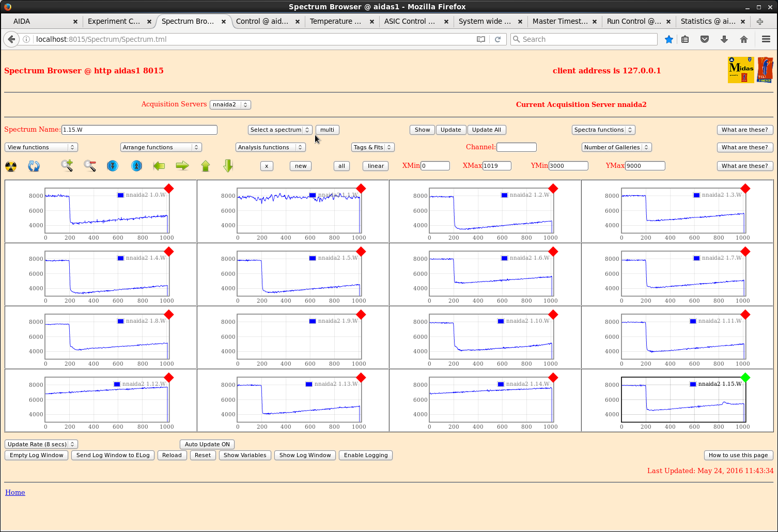Open the Firefox hamburger menu
The width and height of the screenshot is (778, 532).
[x=766, y=39]
